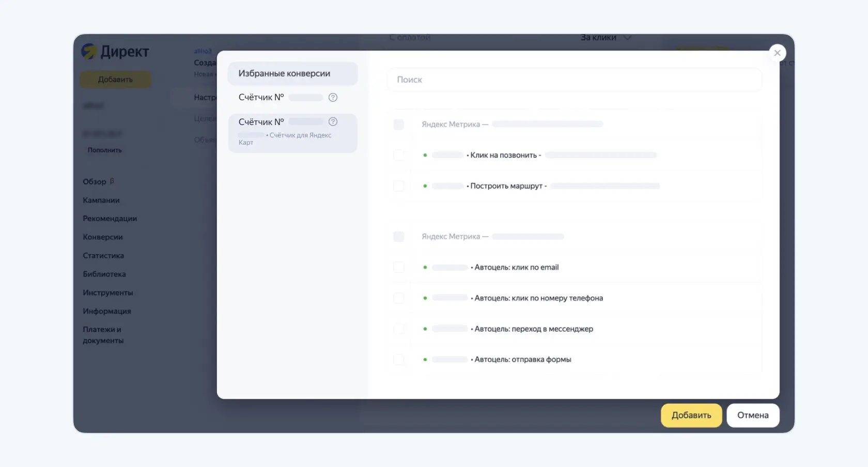The width and height of the screenshot is (868, 467).
Task: Open Платежи и документы in the sidebar
Action: click(x=103, y=335)
